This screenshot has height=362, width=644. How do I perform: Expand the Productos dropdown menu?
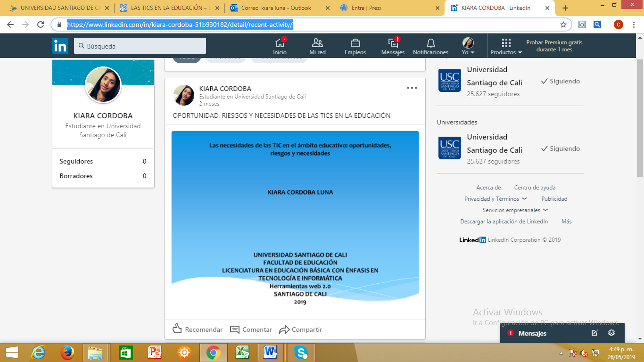[506, 46]
